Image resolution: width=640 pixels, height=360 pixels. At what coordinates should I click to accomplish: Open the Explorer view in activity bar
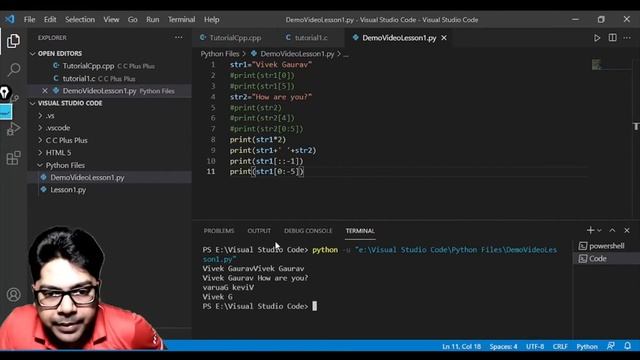[x=13, y=41]
